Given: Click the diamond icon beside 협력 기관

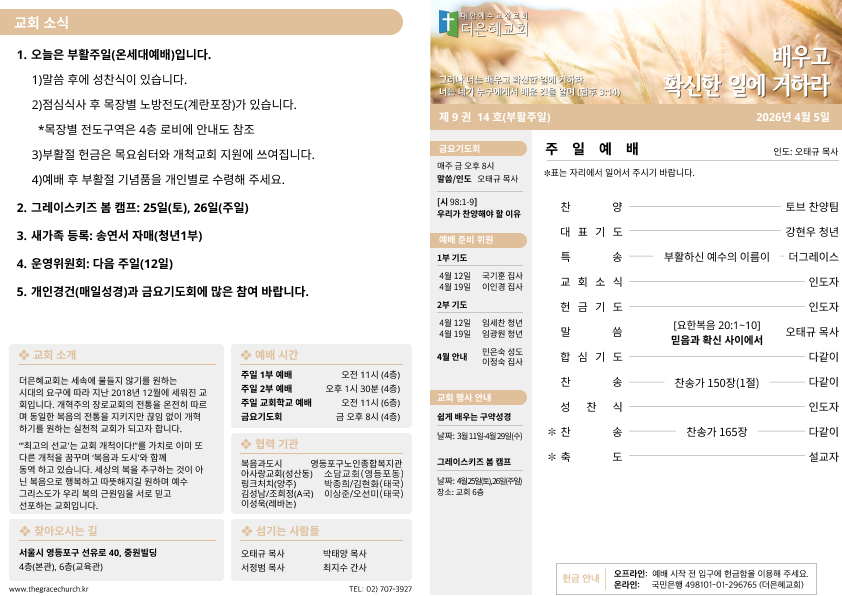Looking at the screenshot, I should [246, 443].
